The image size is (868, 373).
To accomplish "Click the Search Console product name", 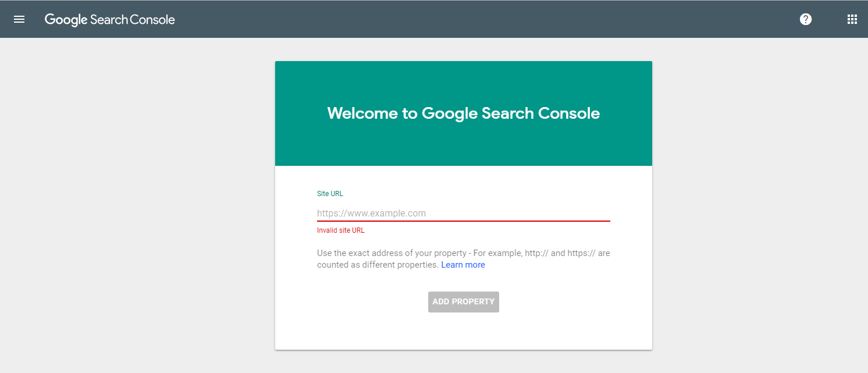I will pyautogui.click(x=133, y=20).
